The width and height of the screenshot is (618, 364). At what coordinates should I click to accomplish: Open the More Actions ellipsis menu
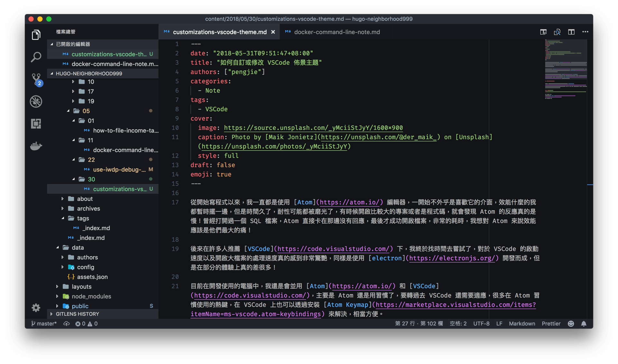pyautogui.click(x=585, y=32)
